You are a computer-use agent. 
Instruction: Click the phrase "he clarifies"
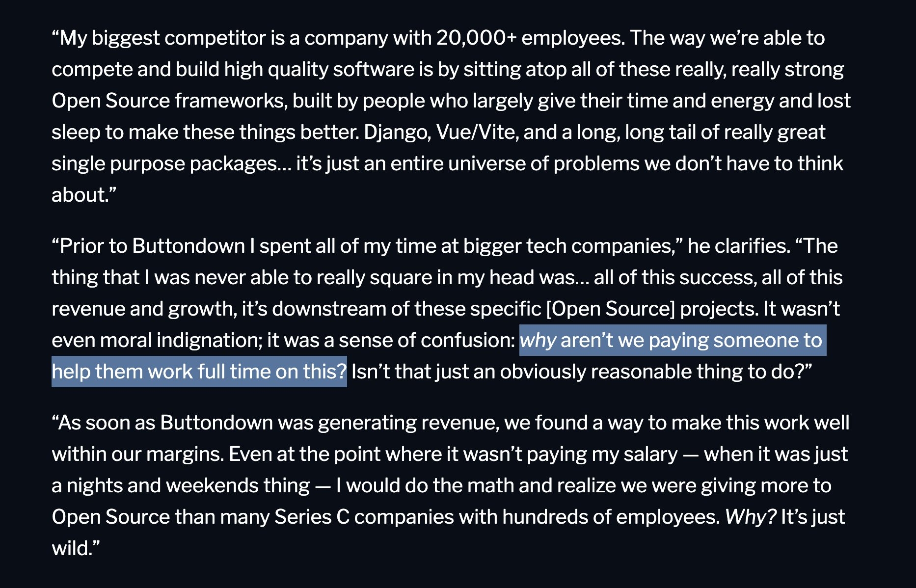738,246
